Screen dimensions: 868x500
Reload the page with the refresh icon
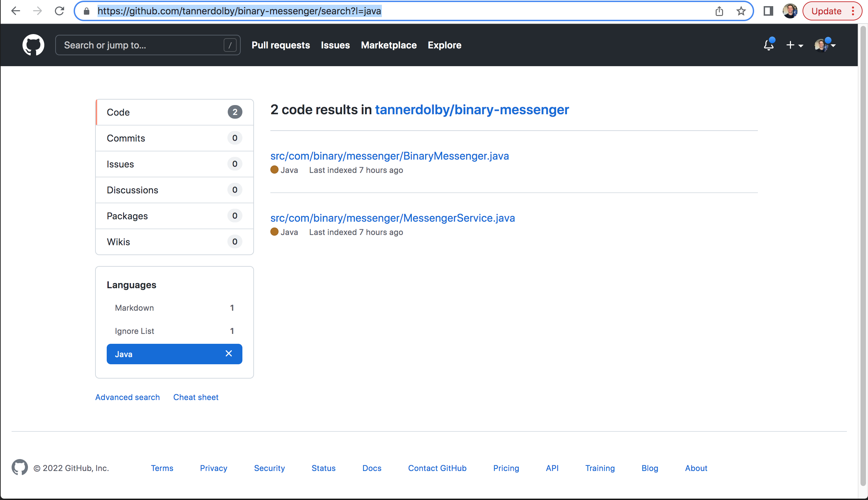pyautogui.click(x=59, y=11)
